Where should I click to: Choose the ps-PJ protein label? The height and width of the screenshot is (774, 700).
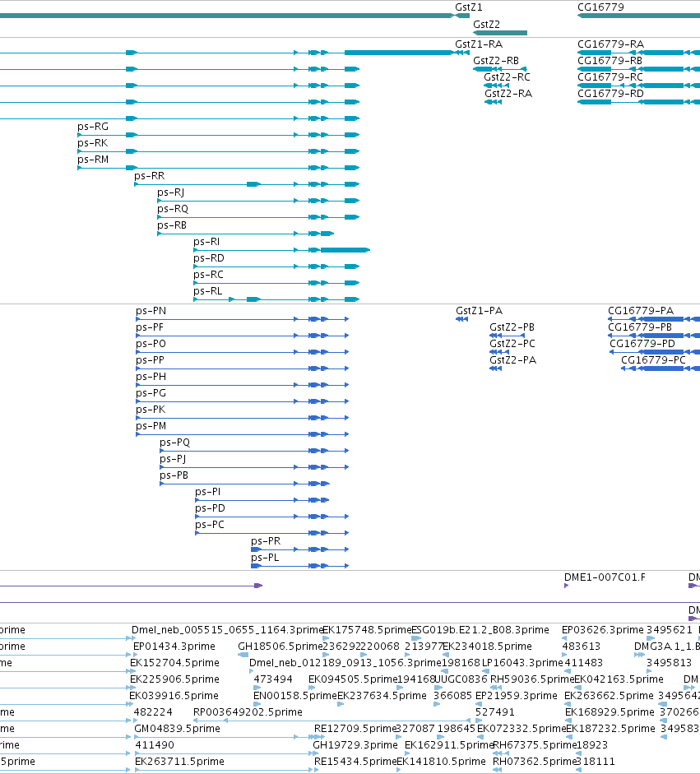(173, 459)
